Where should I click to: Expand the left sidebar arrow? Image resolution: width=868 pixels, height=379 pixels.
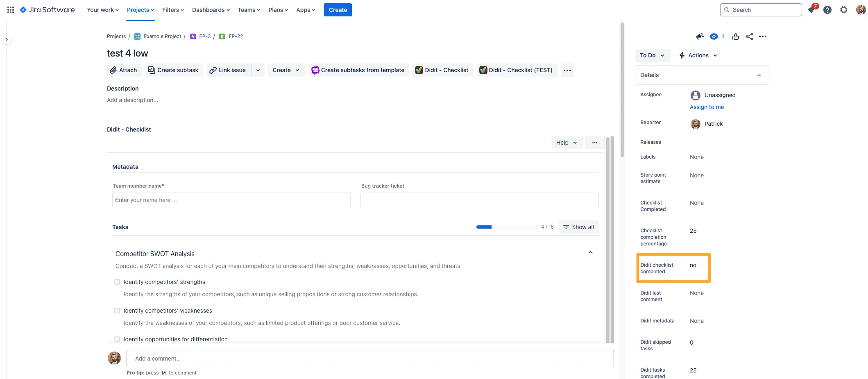coord(7,39)
